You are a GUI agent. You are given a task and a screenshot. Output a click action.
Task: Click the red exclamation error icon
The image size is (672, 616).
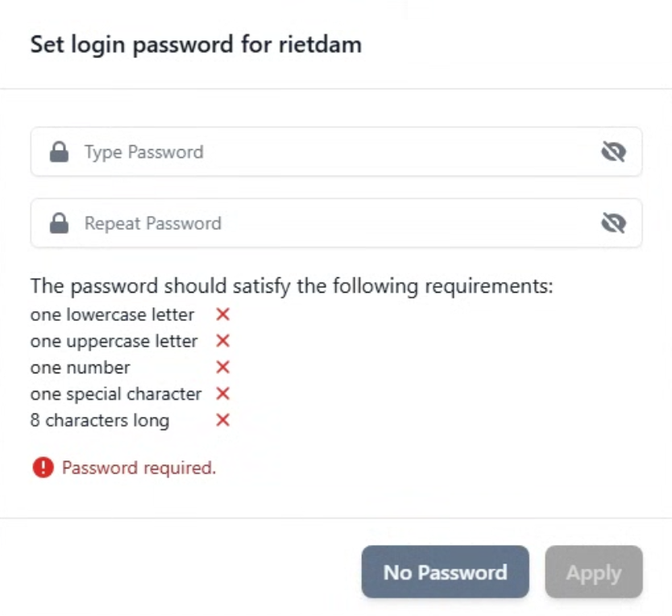(x=44, y=467)
